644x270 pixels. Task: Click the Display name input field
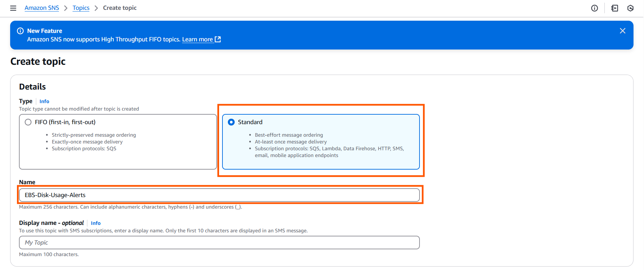pos(219,243)
